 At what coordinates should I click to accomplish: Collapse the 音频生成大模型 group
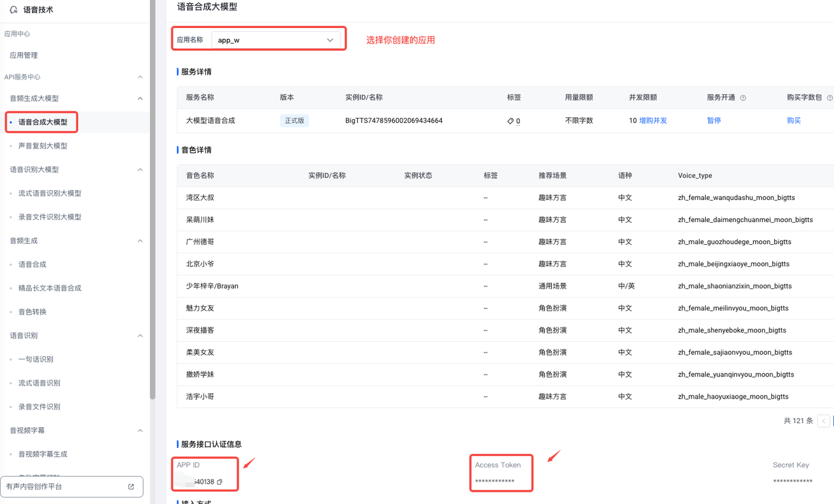coord(140,98)
